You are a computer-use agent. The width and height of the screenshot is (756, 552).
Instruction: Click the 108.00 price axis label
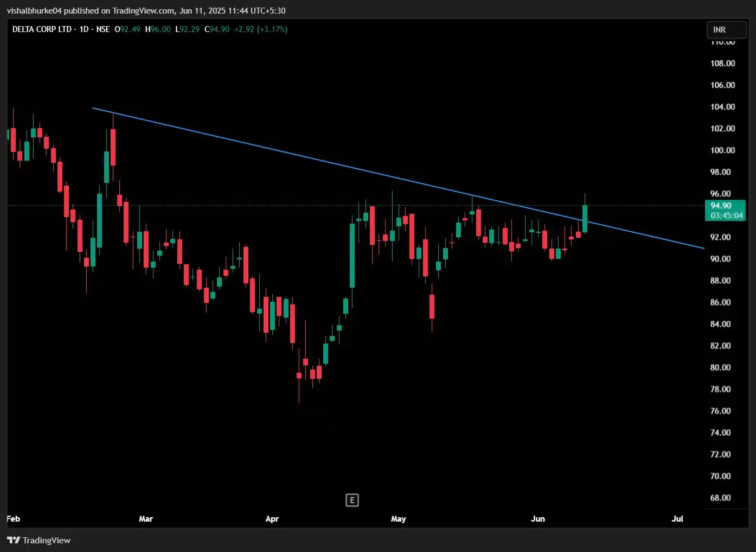[722, 64]
